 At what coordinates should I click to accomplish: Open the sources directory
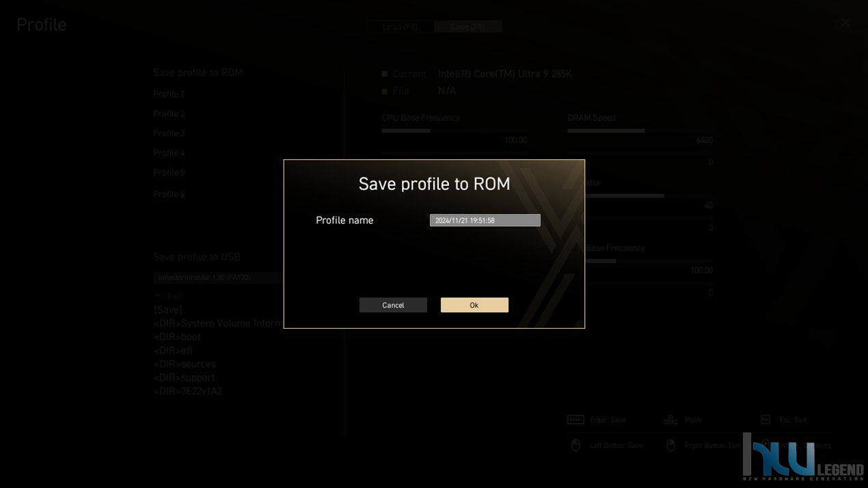(185, 364)
